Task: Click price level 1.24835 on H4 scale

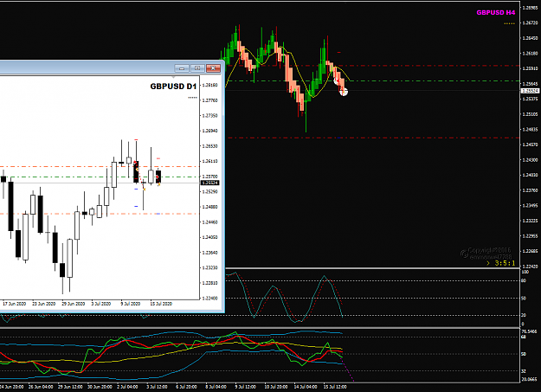Action: (531, 130)
